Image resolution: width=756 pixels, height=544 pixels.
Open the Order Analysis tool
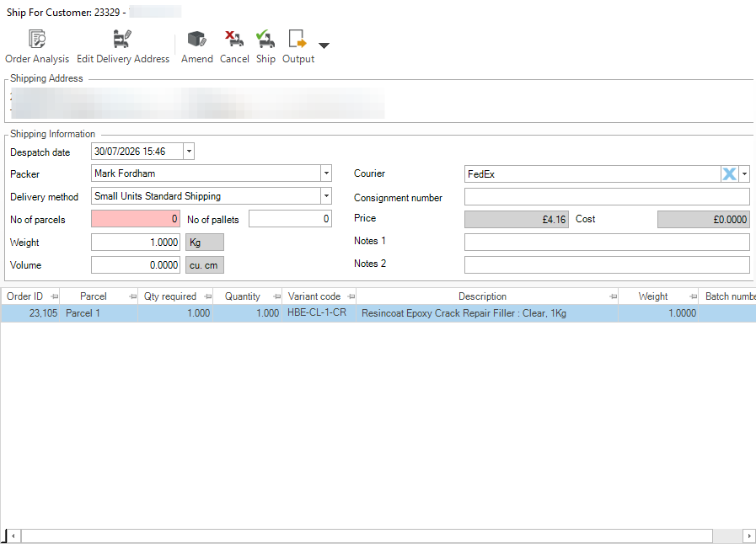point(37,47)
